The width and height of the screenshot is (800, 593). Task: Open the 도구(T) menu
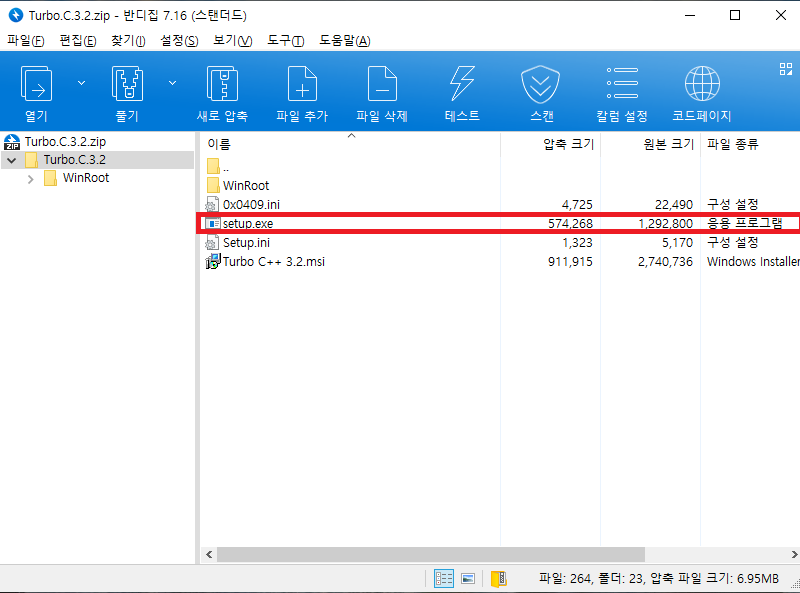pyautogui.click(x=286, y=41)
